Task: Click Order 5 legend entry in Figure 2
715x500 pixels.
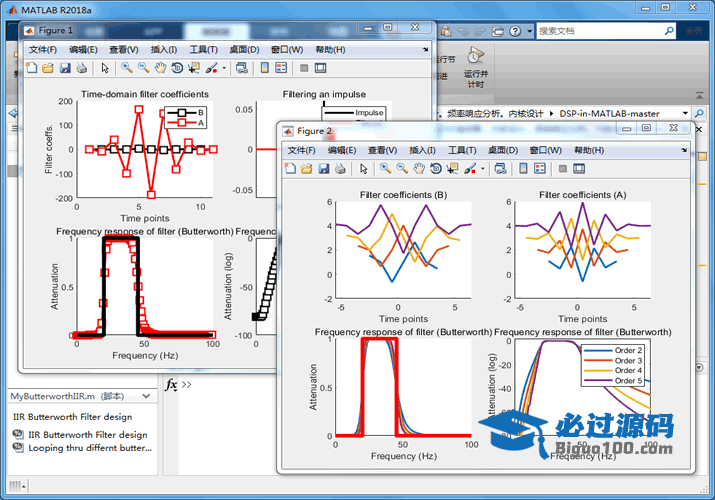Action: pos(613,381)
